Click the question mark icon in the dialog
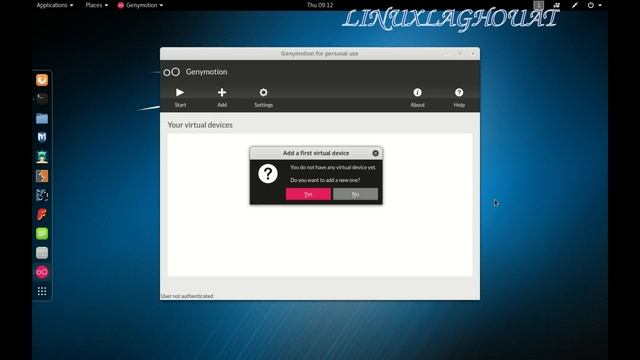The image size is (640, 360). tap(268, 173)
